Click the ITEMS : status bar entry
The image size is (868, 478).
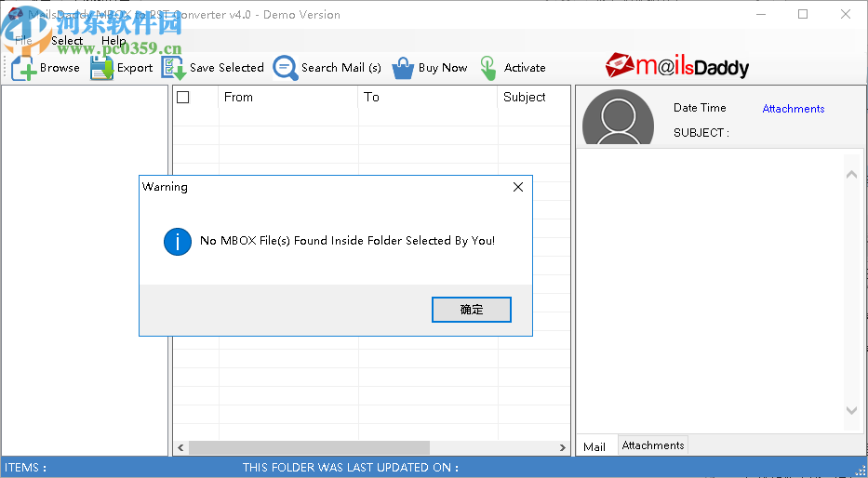point(25,468)
